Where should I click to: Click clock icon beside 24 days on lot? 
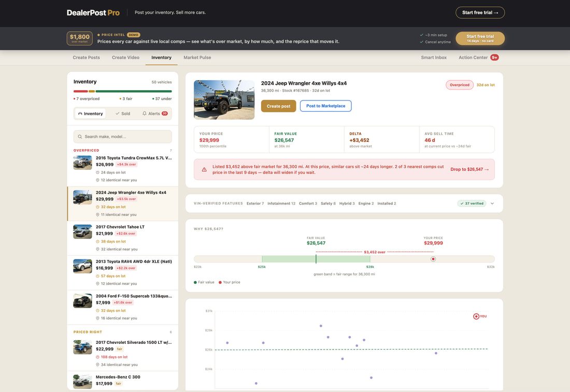[x=97, y=172]
